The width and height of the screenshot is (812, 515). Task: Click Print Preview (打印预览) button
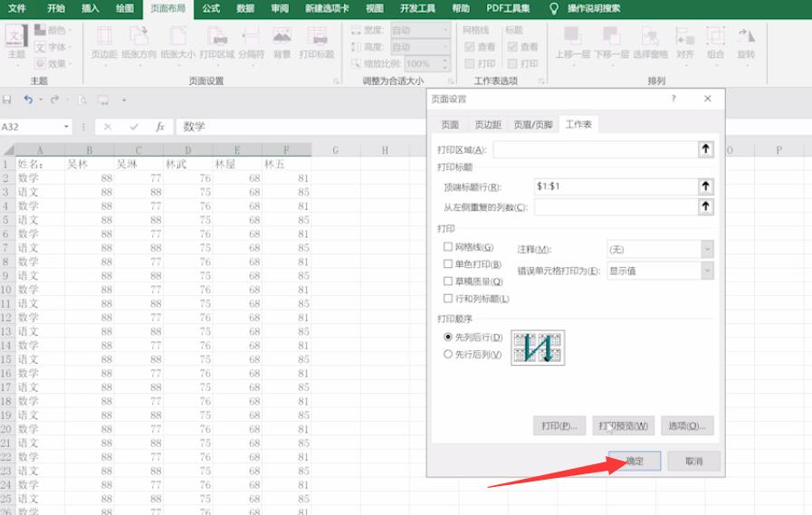tap(623, 425)
